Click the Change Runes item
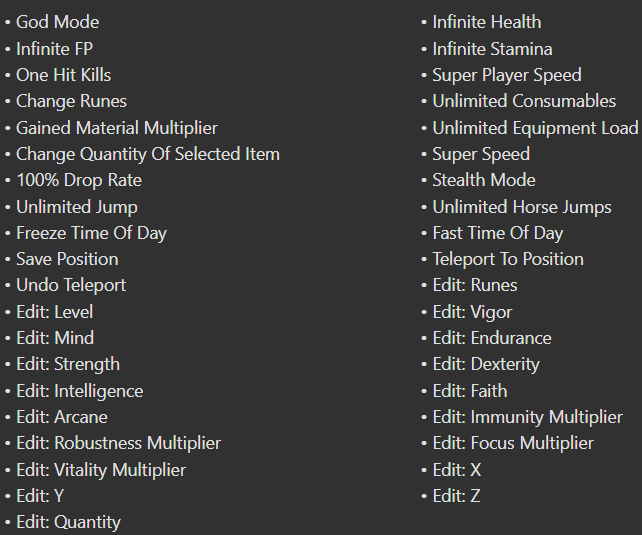Viewport: 642px width, 535px height. [x=71, y=101]
